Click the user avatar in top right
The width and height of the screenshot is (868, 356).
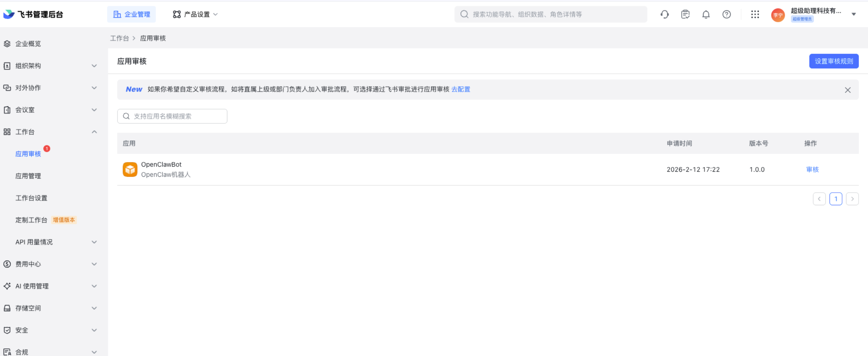coord(778,14)
